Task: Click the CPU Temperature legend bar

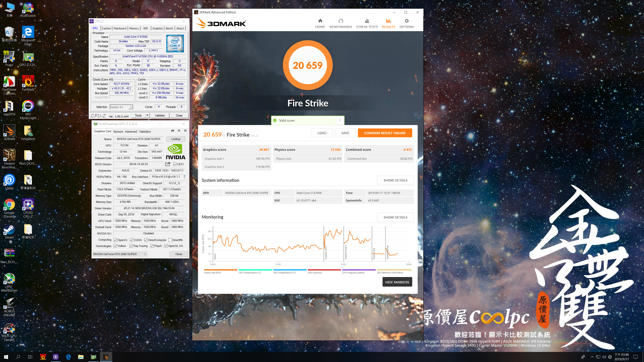Action: pos(255,270)
